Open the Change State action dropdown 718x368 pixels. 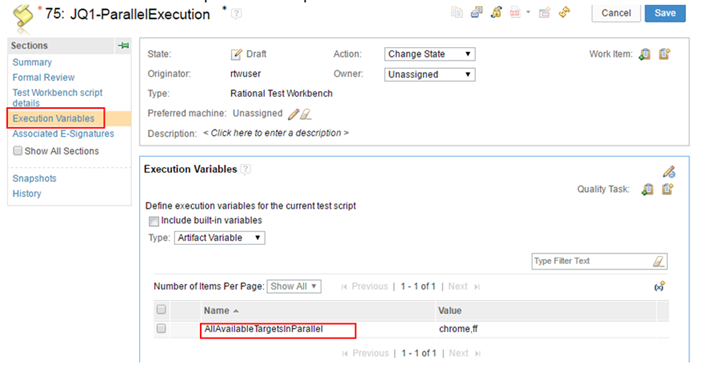(430, 54)
